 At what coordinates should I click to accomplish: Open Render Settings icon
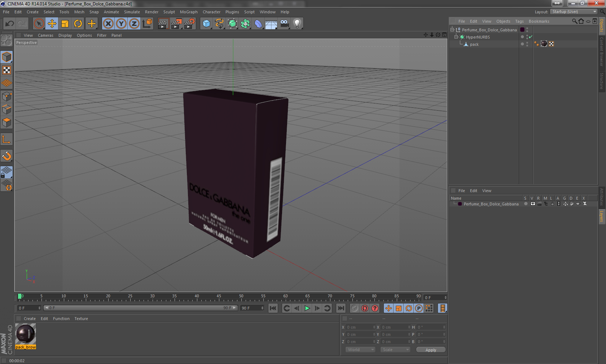coord(189,24)
